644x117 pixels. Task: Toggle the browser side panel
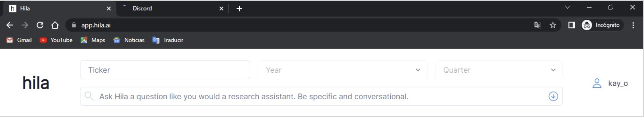[571, 25]
